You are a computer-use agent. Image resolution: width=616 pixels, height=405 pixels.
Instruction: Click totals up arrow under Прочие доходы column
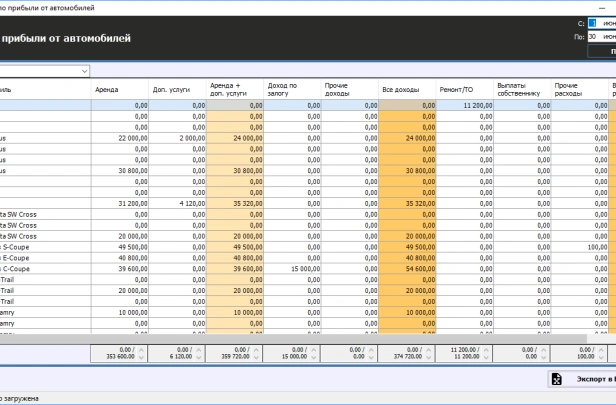pyautogui.click(x=375, y=348)
